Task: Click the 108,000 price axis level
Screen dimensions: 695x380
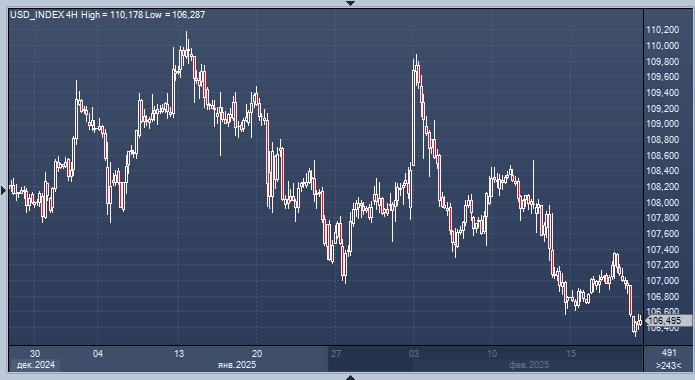Action: (x=663, y=203)
